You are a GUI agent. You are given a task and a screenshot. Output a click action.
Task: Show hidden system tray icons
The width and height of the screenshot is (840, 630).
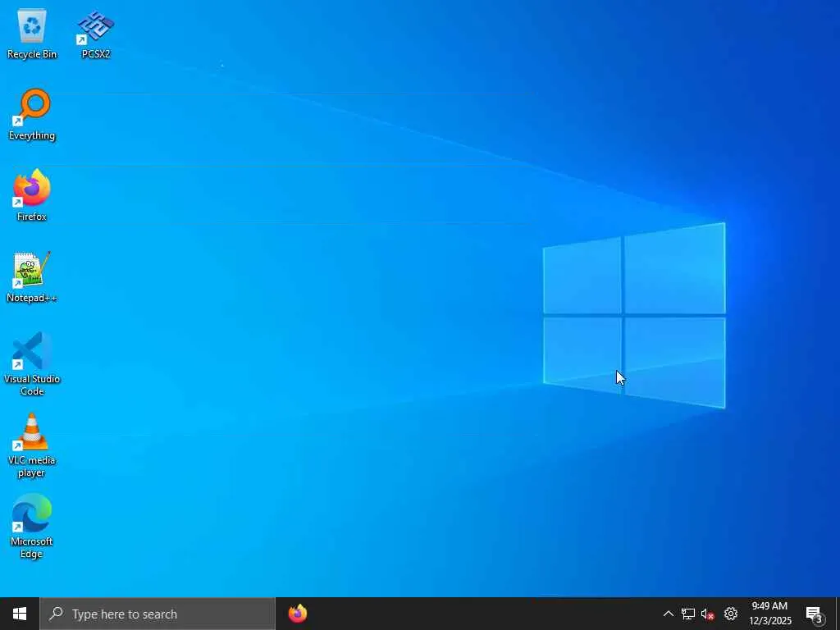668,614
